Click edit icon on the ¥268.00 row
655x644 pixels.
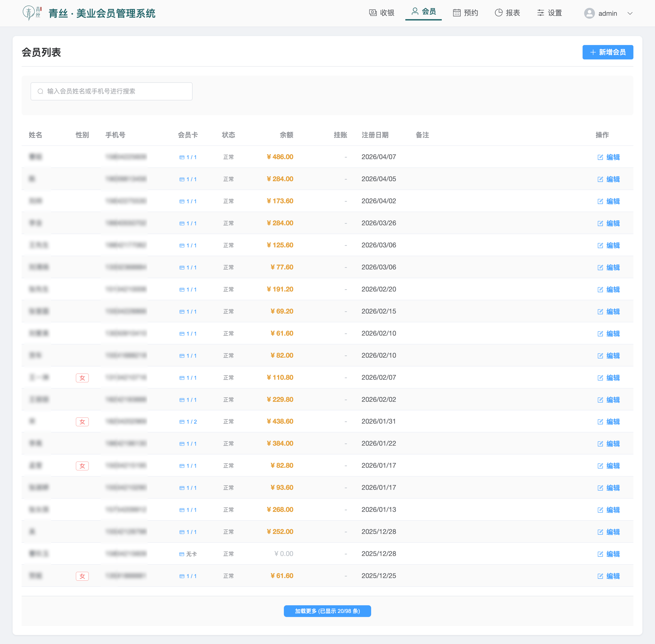(x=600, y=510)
